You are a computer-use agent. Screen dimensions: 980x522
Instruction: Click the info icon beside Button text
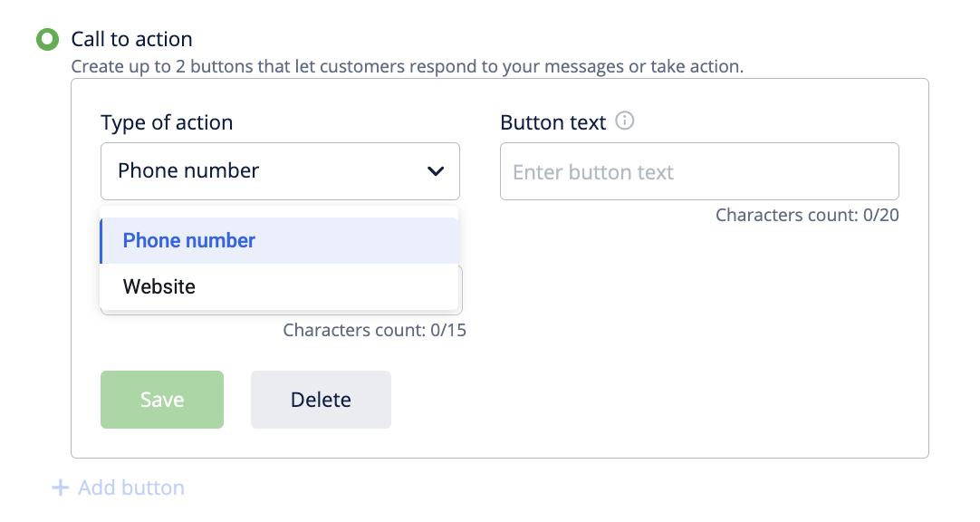(624, 121)
